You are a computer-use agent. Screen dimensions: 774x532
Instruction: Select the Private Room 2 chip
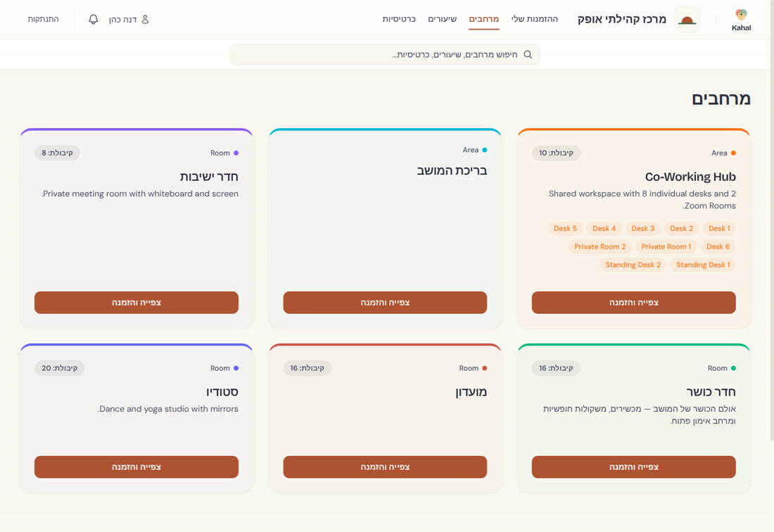coord(599,247)
